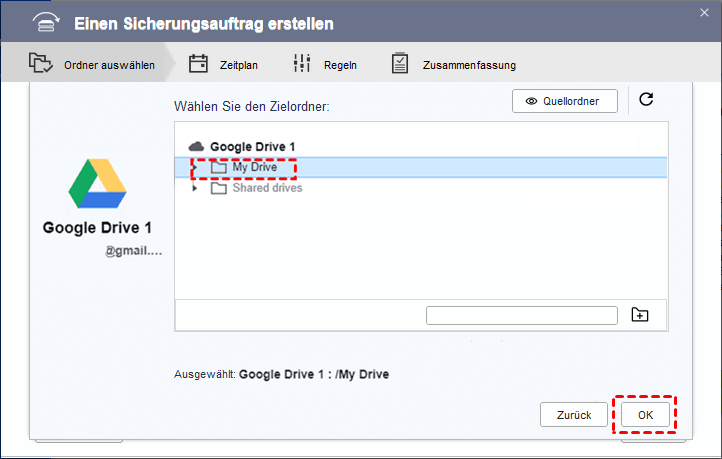Click the refresh folder list icon
The height and width of the screenshot is (459, 722).
point(646,99)
